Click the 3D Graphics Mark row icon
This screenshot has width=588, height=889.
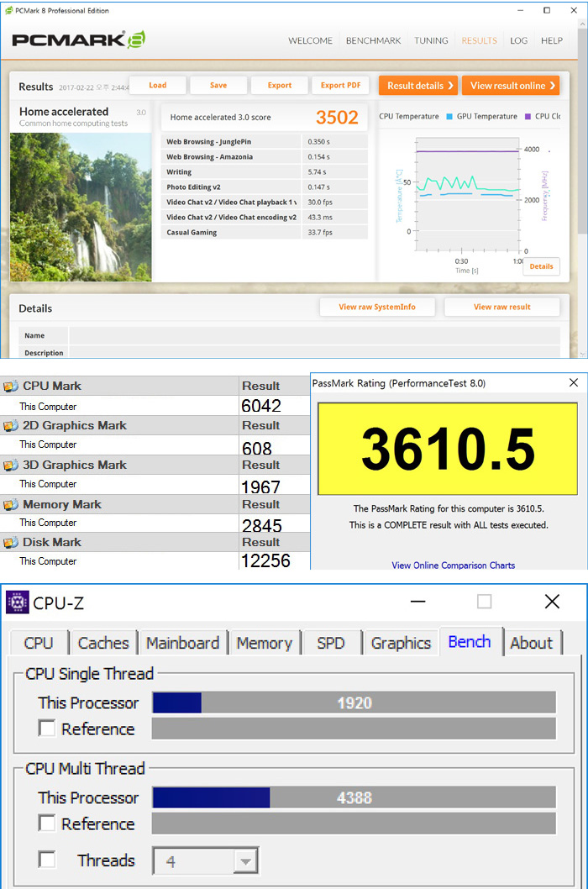tap(10, 466)
